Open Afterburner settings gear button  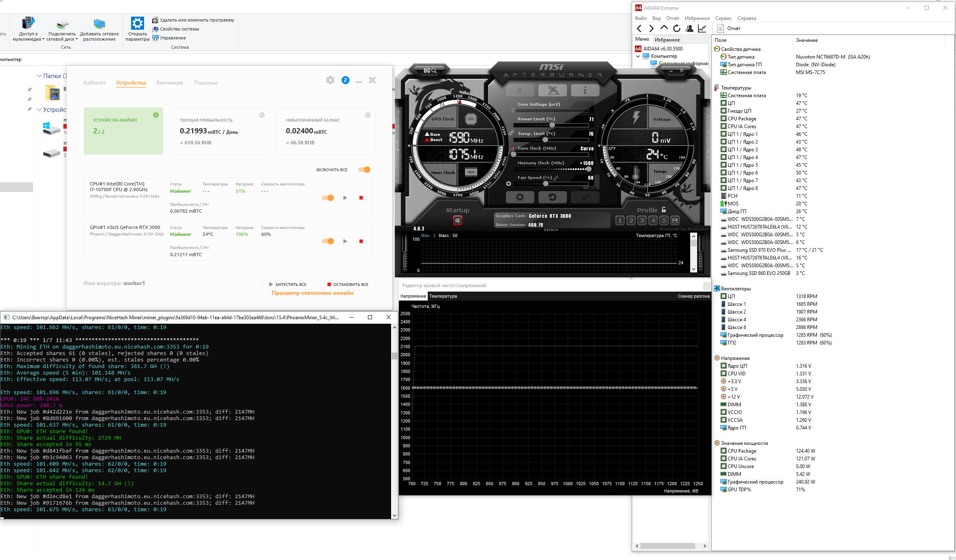click(x=520, y=197)
